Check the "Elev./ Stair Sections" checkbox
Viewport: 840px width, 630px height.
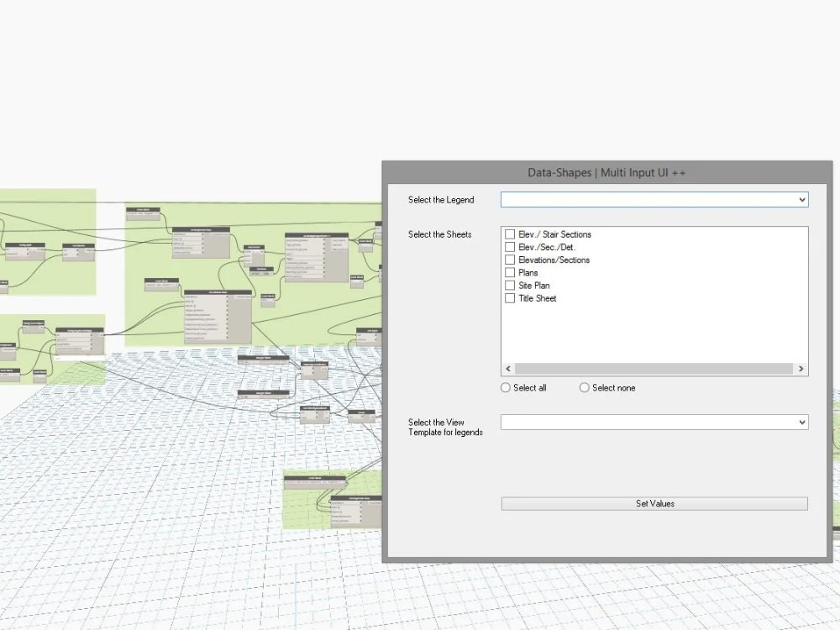tap(510, 234)
